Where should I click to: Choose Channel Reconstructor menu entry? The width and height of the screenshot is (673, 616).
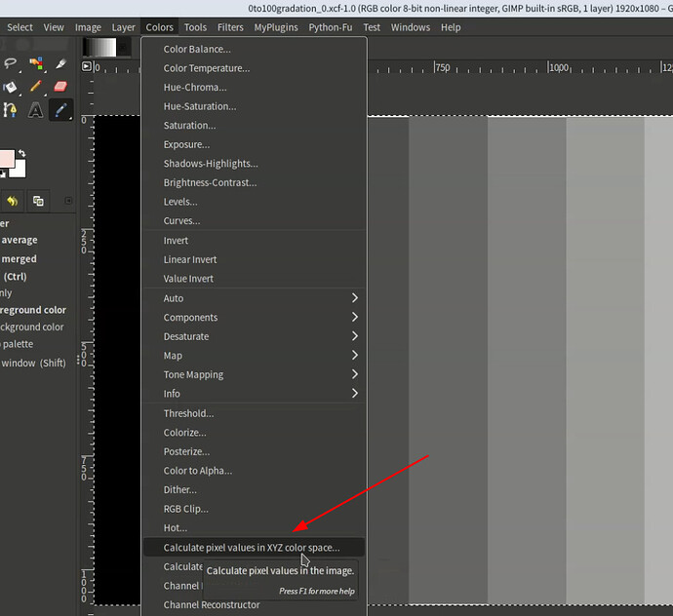point(255,605)
